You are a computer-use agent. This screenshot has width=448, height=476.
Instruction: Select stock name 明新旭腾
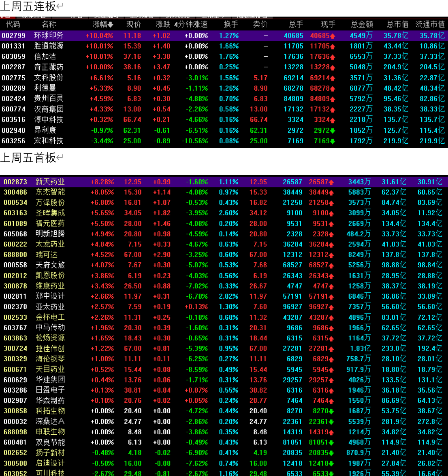coord(50,234)
